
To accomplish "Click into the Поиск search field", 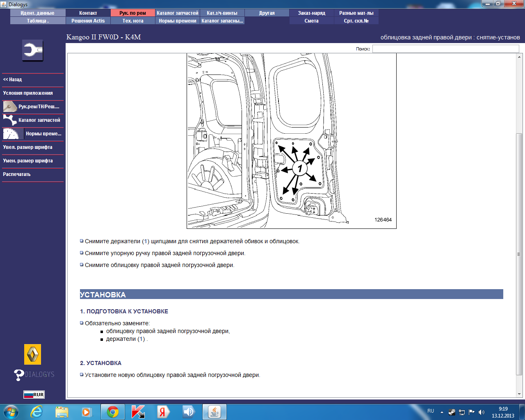I will click(446, 49).
